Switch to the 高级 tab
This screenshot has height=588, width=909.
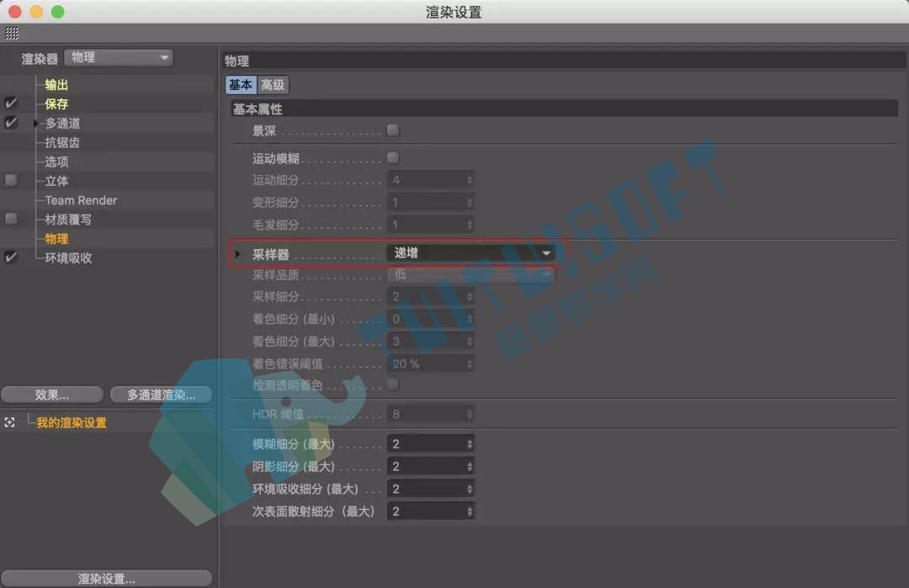[273, 85]
